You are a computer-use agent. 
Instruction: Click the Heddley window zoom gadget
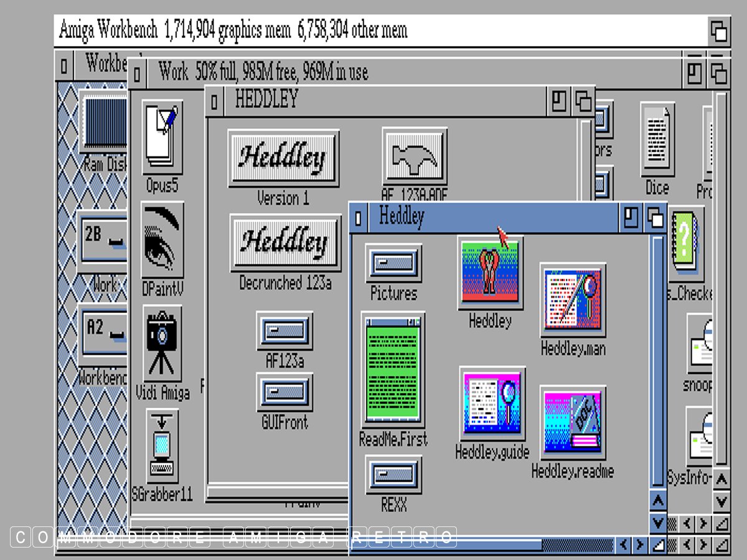pyautogui.click(x=631, y=218)
